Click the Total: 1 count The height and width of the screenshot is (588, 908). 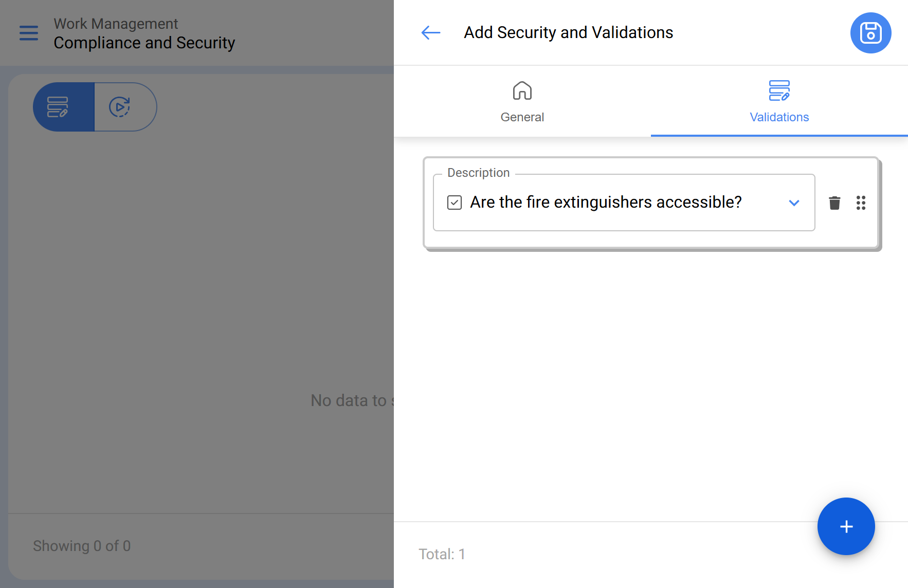point(442,554)
